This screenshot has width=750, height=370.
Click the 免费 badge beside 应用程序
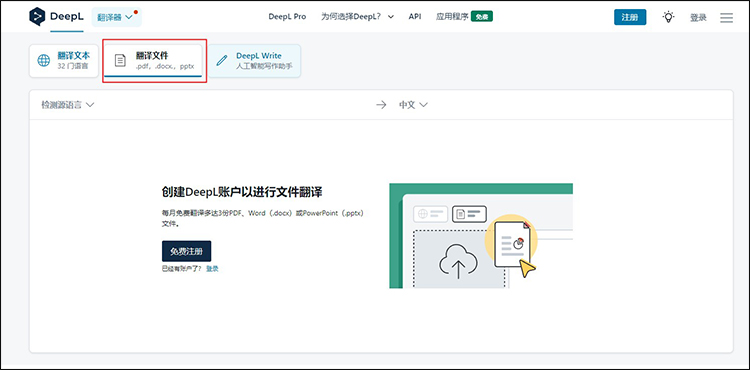coord(482,17)
